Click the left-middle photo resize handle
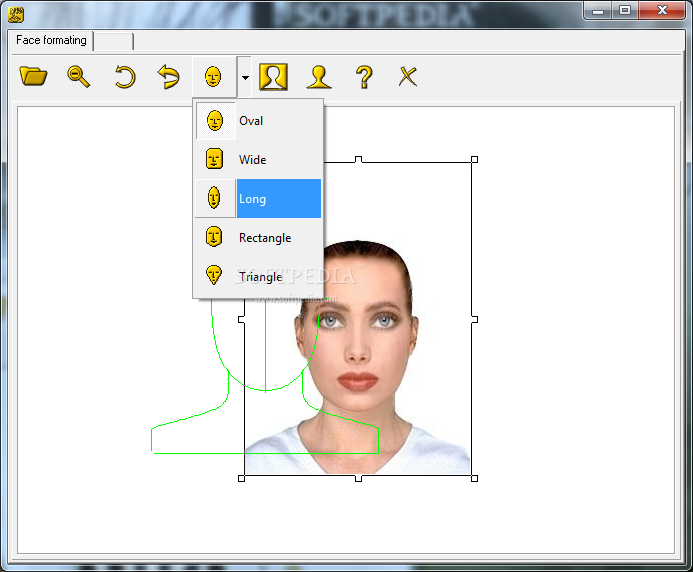This screenshot has height=572, width=693. [x=241, y=319]
